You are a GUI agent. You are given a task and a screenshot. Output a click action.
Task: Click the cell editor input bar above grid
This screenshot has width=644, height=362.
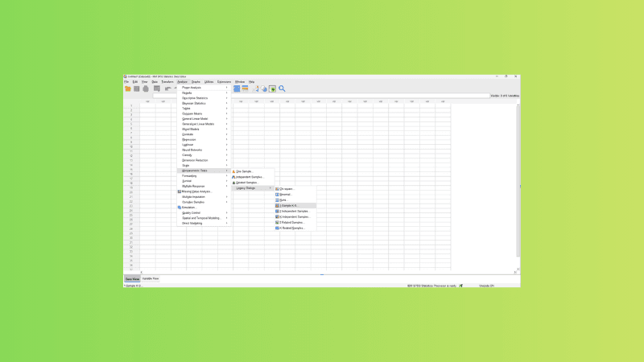click(x=321, y=96)
